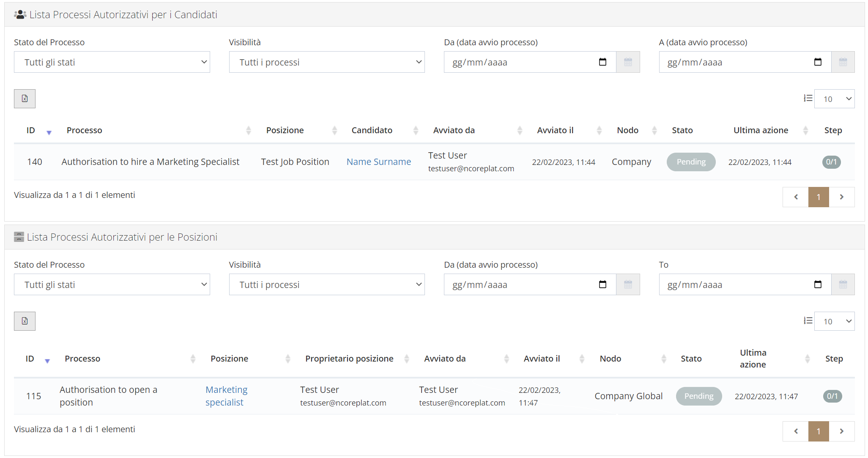This screenshot has height=458, width=868.
Task: Open 'Marketing specialist' position link
Action: [227, 396]
